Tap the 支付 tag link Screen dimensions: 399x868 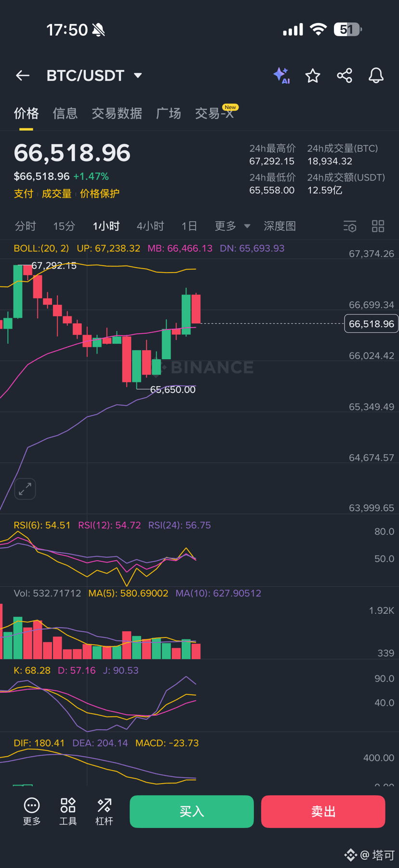click(24, 194)
